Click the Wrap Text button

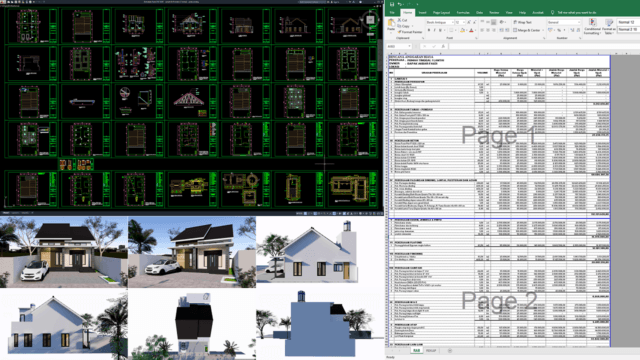coord(522,22)
